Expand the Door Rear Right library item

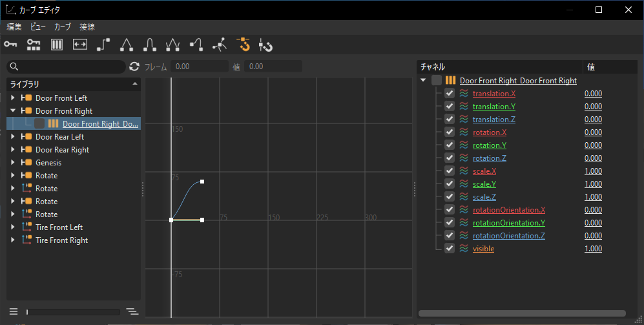pos(13,149)
